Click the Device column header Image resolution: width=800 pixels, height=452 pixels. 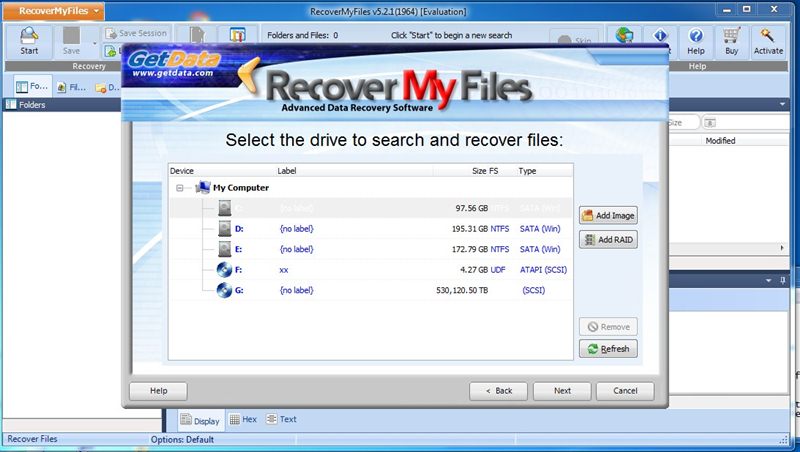(182, 170)
